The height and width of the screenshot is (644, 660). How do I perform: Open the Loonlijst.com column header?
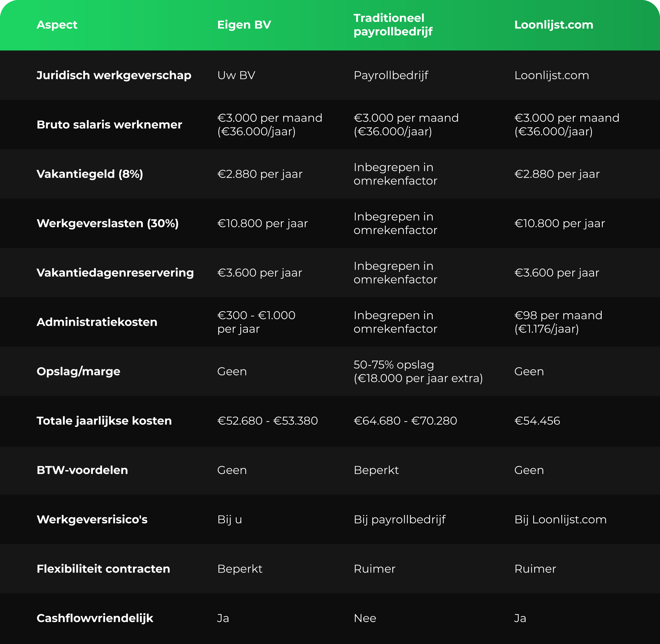pos(553,25)
